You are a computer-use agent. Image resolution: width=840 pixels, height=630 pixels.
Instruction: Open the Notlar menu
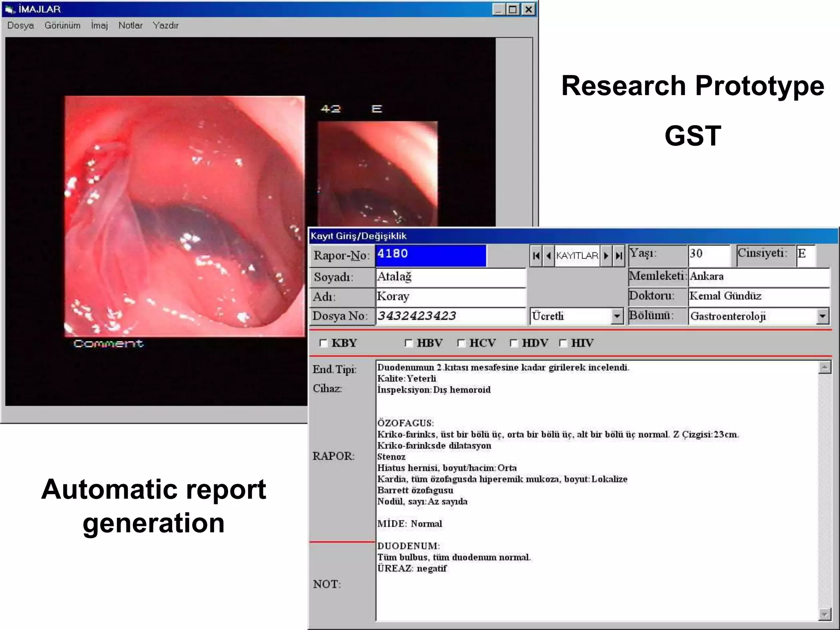click(130, 25)
